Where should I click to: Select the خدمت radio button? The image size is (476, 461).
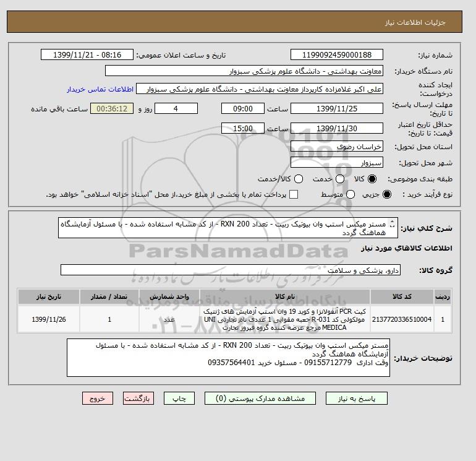coord(340,179)
